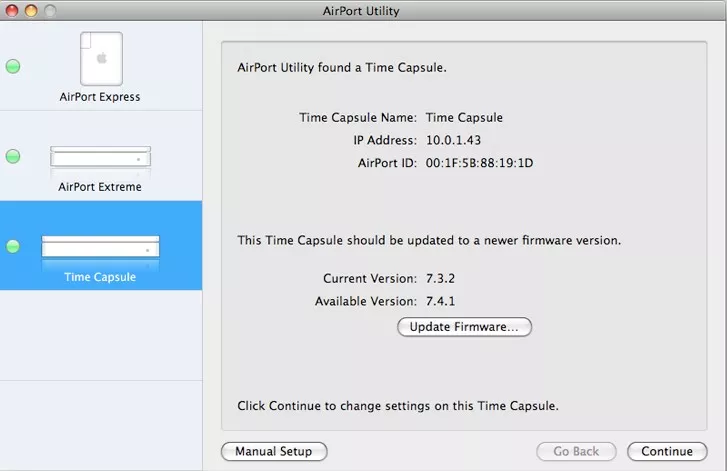727x471 pixels.
Task: Click the AirPort Extreme label in the sidebar
Action: 100,187
